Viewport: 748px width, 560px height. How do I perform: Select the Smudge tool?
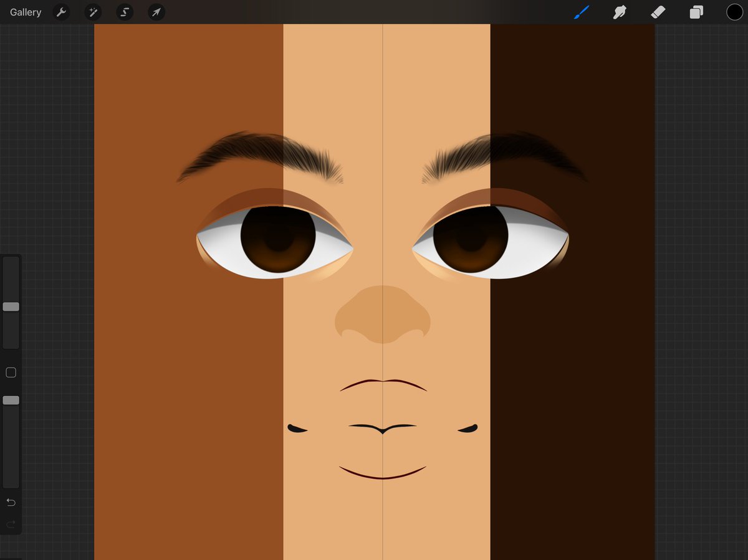point(620,12)
